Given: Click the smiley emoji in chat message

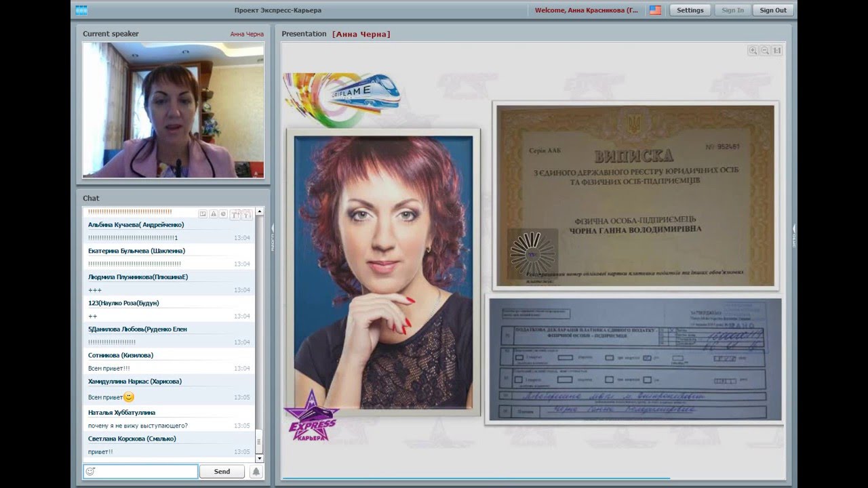Looking at the screenshot, I should (129, 397).
